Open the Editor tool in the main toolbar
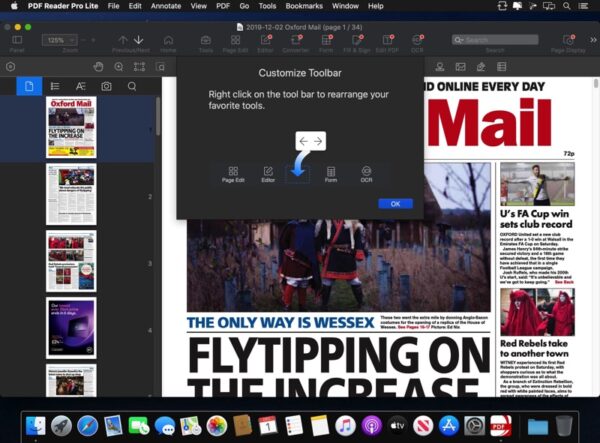 [x=265, y=40]
